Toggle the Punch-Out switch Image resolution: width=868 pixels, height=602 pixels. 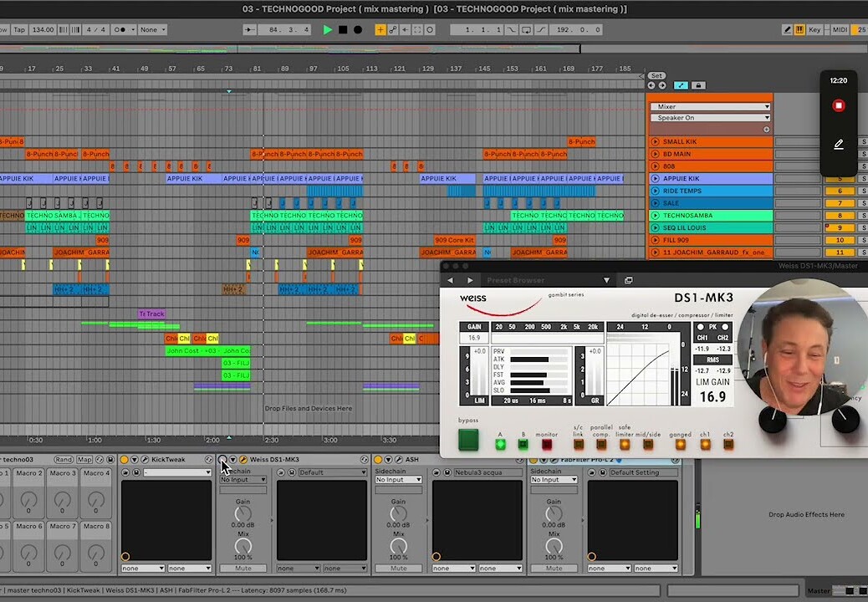[x=541, y=30]
